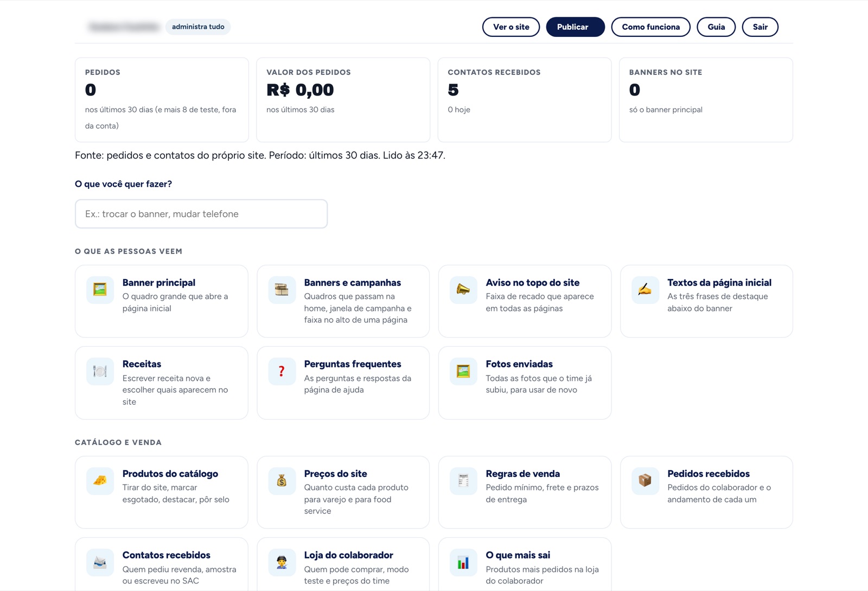Click the Banners no site stat card
This screenshot has width=868, height=591.
tap(706, 100)
